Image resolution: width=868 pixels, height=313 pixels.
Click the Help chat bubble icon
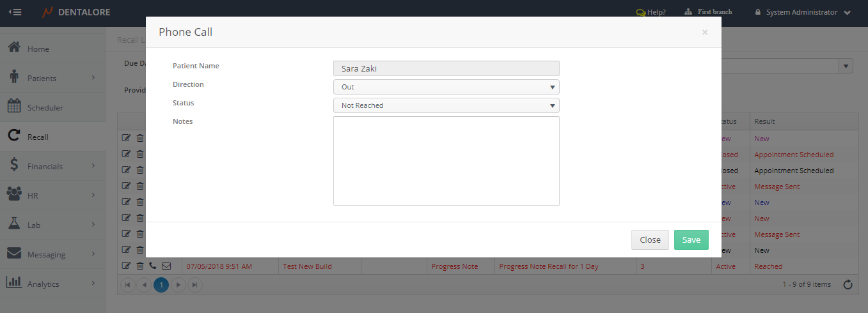640,12
